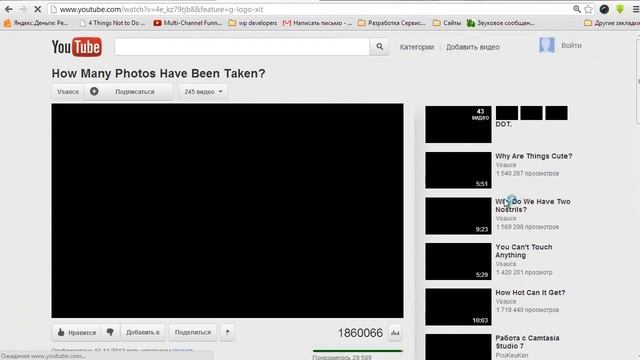Click the address bar URL
This screenshot has height=360, width=640.
pos(161,9)
